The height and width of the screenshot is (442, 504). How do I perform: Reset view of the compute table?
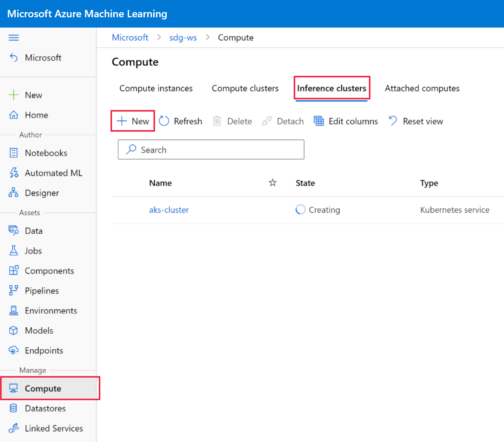[x=416, y=121]
